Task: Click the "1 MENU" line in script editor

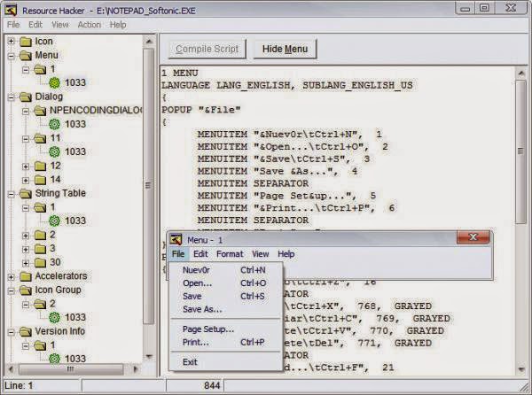Action: [180, 74]
